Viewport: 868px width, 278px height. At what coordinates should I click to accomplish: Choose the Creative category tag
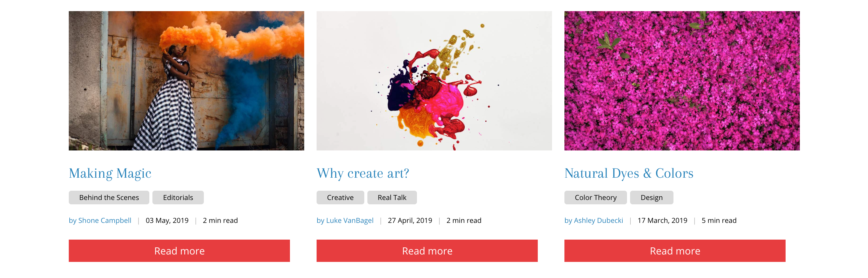tap(340, 198)
